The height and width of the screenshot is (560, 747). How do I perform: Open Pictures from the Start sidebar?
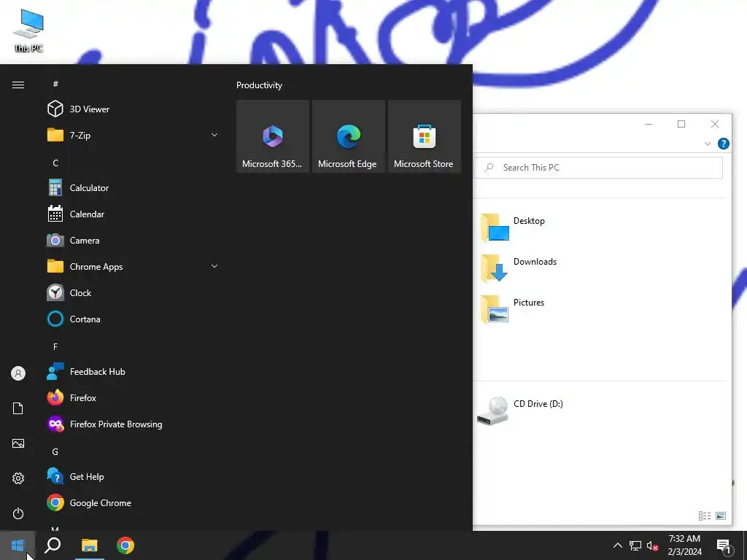[18, 443]
